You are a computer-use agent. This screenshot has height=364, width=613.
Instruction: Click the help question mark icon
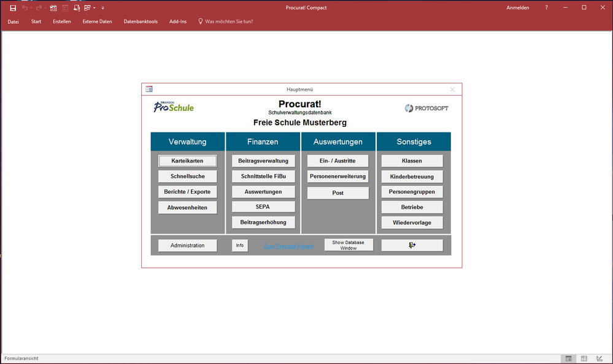point(546,7)
